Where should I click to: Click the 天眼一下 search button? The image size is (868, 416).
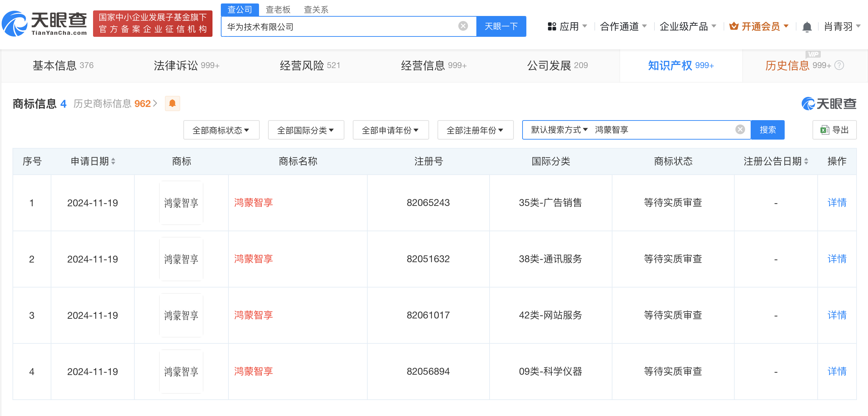tap(501, 26)
